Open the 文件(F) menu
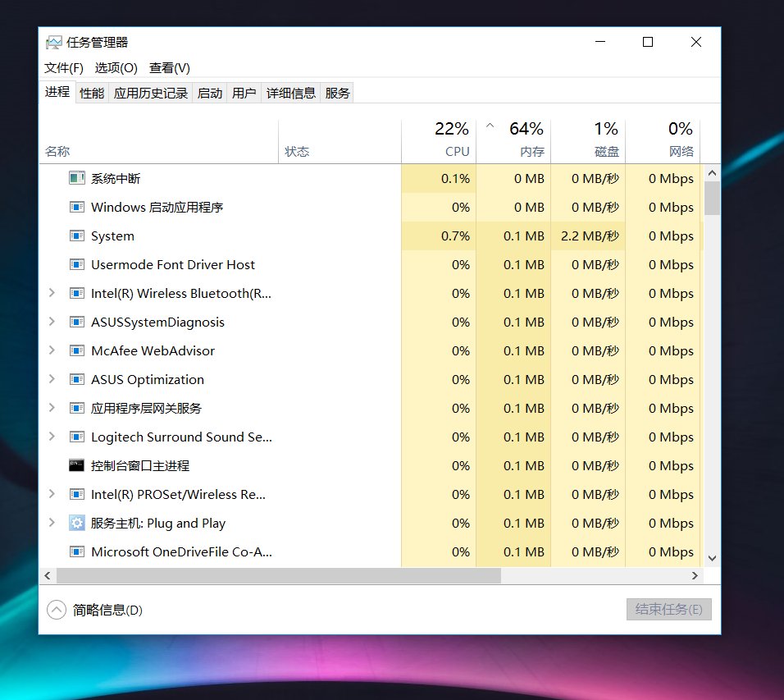784x700 pixels. (x=64, y=67)
